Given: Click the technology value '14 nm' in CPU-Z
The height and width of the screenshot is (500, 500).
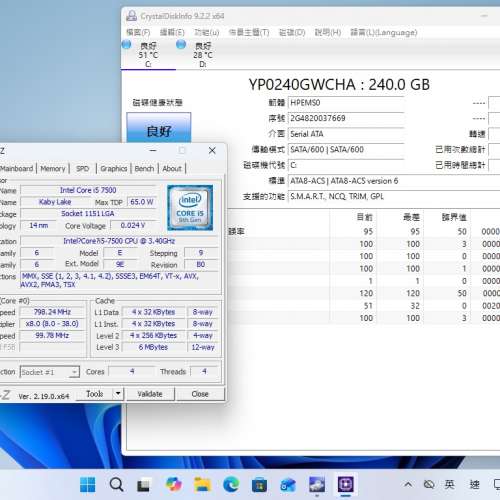Looking at the screenshot, I should [x=39, y=226].
